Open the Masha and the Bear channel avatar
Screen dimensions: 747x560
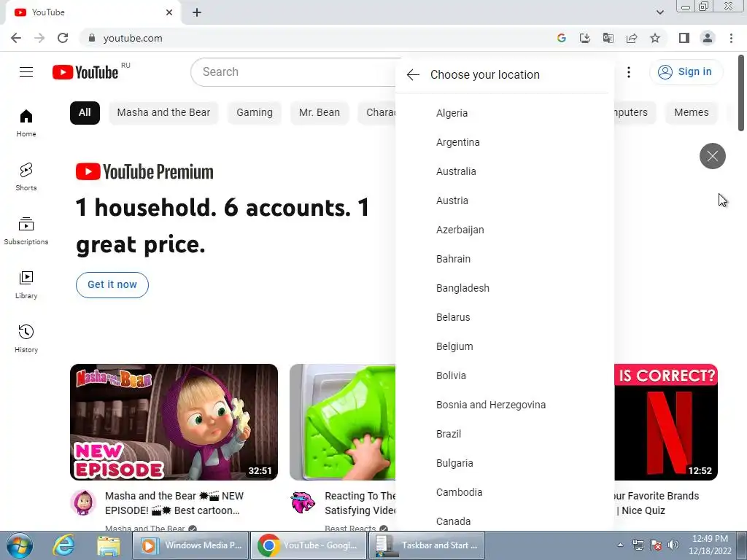[84, 503]
